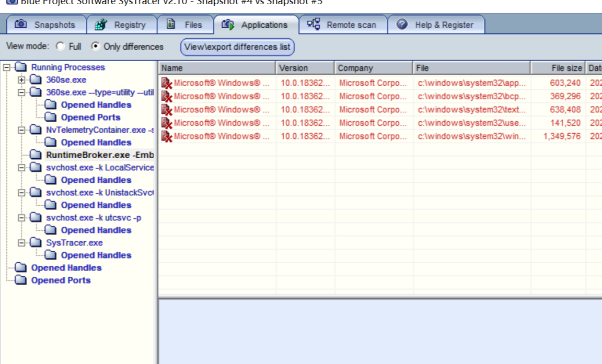Go to the Remote scan tab
The width and height of the screenshot is (602, 364).
343,25
